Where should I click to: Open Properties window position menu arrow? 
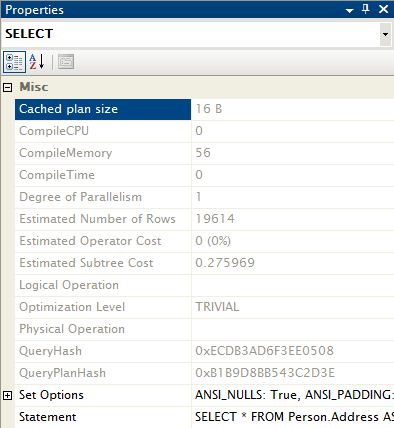pos(349,11)
